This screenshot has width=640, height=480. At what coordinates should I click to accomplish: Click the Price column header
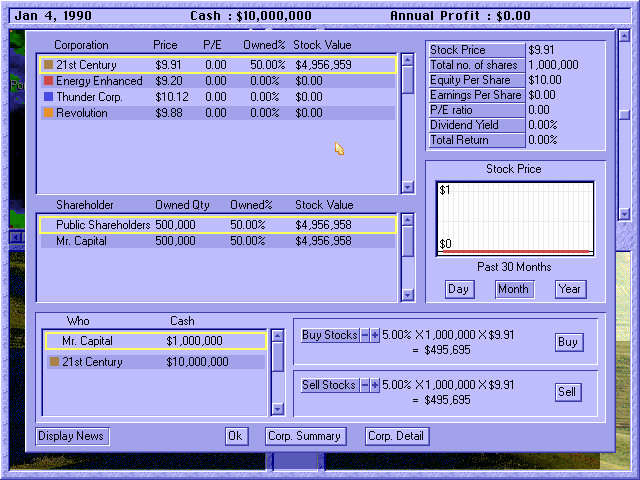[x=165, y=45]
